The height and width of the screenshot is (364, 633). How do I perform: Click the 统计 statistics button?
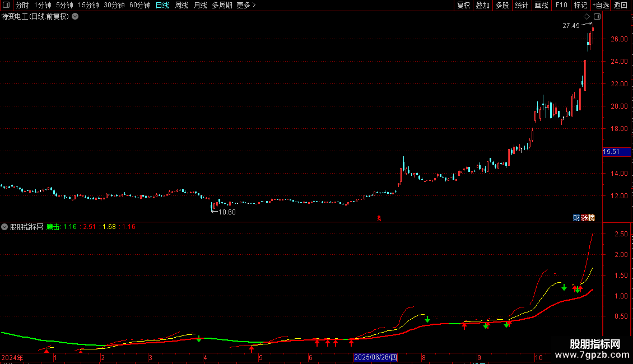click(x=521, y=5)
